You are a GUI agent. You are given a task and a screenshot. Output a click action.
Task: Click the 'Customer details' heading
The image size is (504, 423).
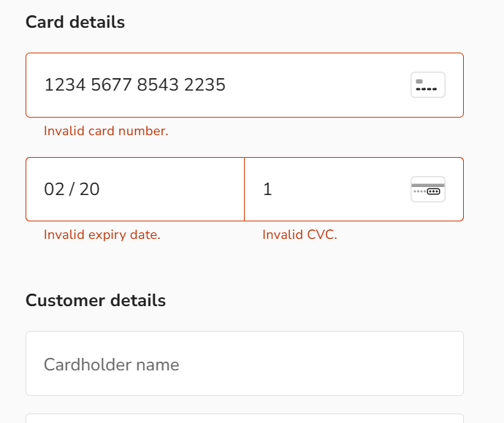(x=96, y=300)
